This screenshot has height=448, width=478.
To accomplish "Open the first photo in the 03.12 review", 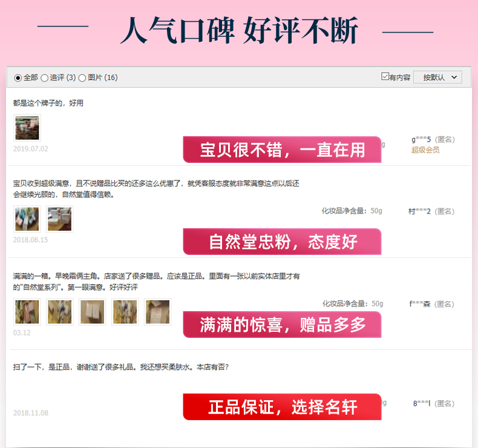I will click(27, 312).
